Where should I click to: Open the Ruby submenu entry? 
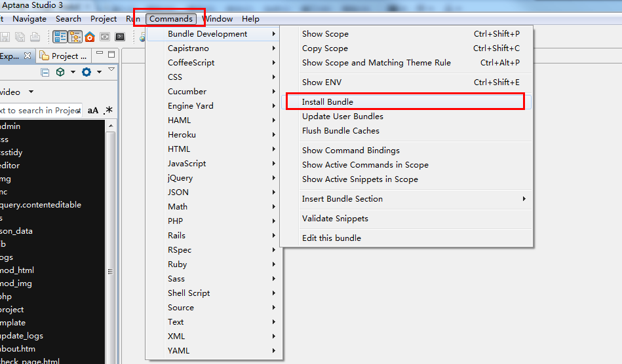213,264
